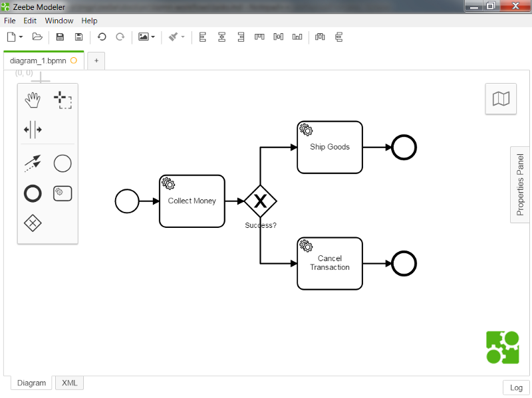
Task: Select the Cancel Transaction task
Action: (330, 263)
